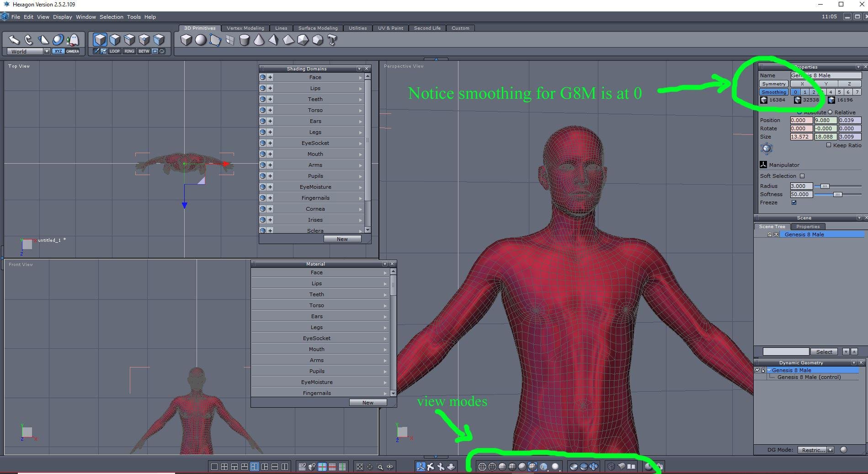Click the fit-all view icon in bottom bar
Image resolution: width=868 pixels, height=474 pixels.
[360, 467]
